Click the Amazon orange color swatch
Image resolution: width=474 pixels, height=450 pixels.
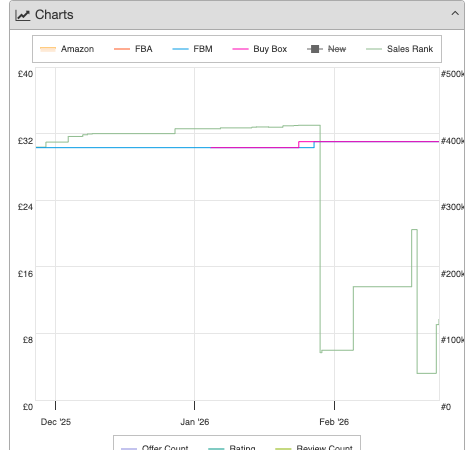point(48,49)
